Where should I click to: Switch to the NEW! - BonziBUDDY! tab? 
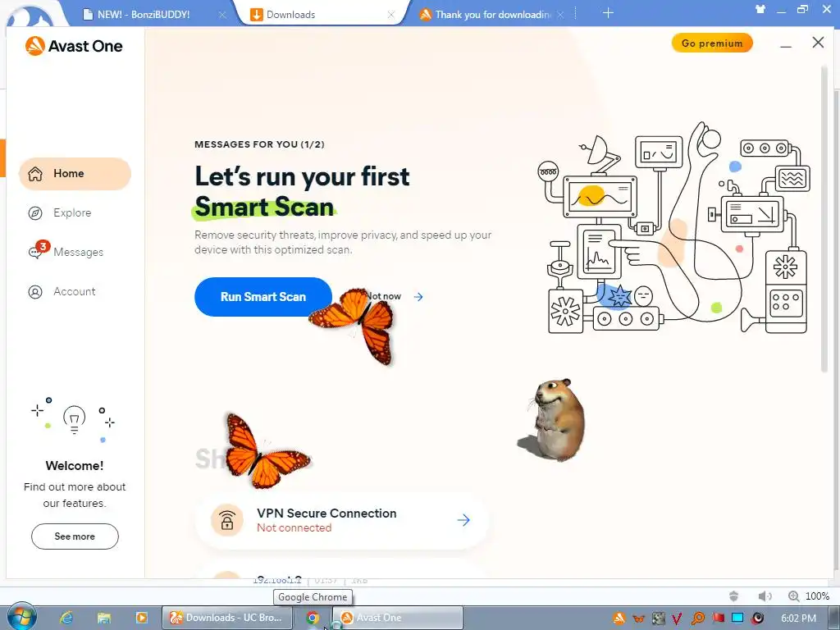point(143,15)
